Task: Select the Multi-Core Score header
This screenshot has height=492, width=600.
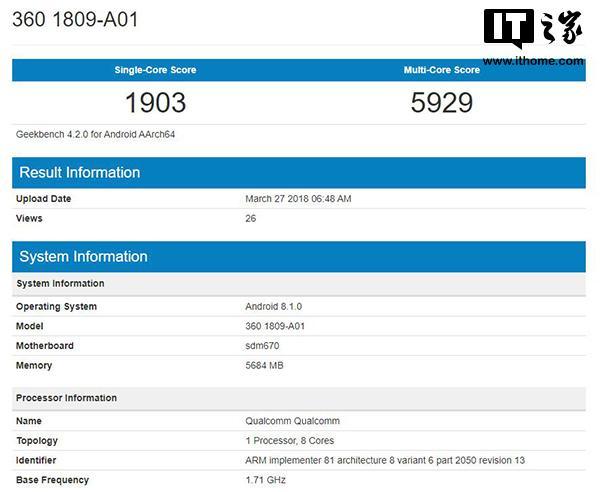Action: point(441,70)
